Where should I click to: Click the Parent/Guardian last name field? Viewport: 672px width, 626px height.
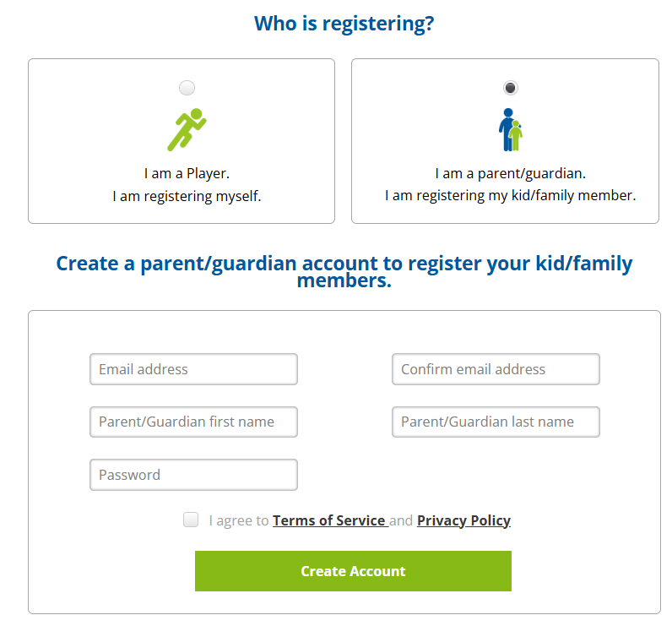tap(496, 422)
